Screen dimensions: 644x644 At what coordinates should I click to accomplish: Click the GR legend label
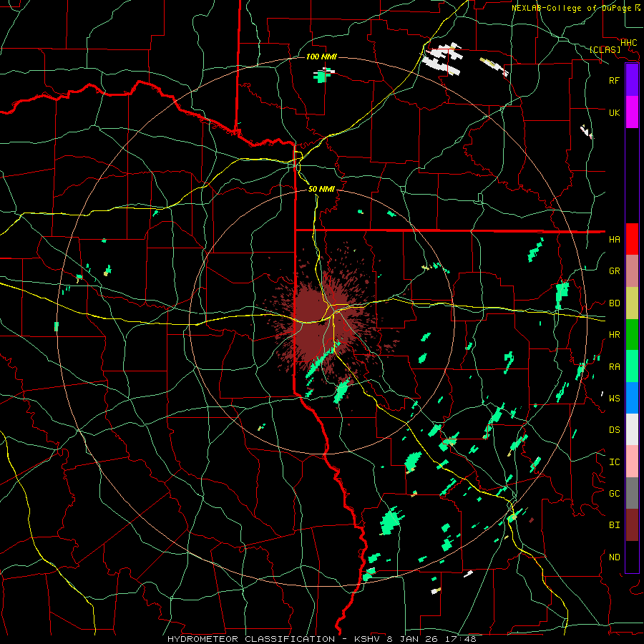tap(614, 271)
